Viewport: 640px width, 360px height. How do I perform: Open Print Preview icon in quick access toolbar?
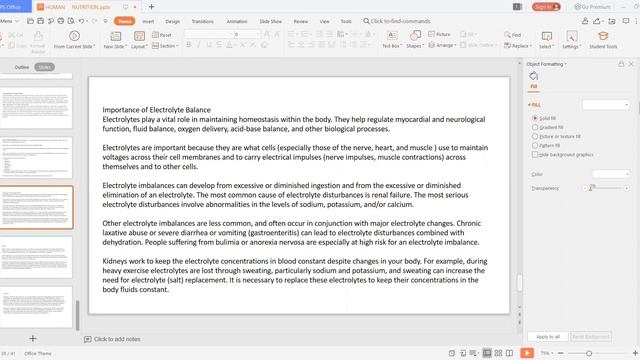point(71,21)
